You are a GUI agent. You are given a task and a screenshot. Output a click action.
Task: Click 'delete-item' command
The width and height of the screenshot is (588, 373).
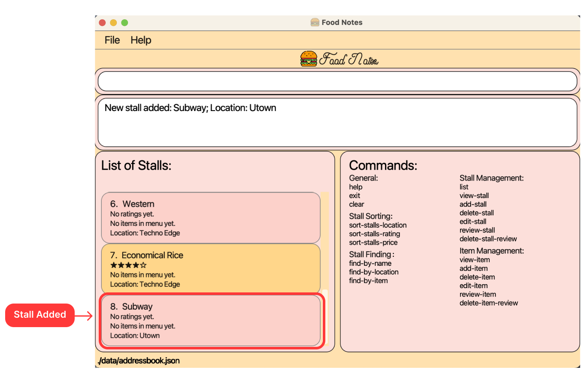click(477, 277)
